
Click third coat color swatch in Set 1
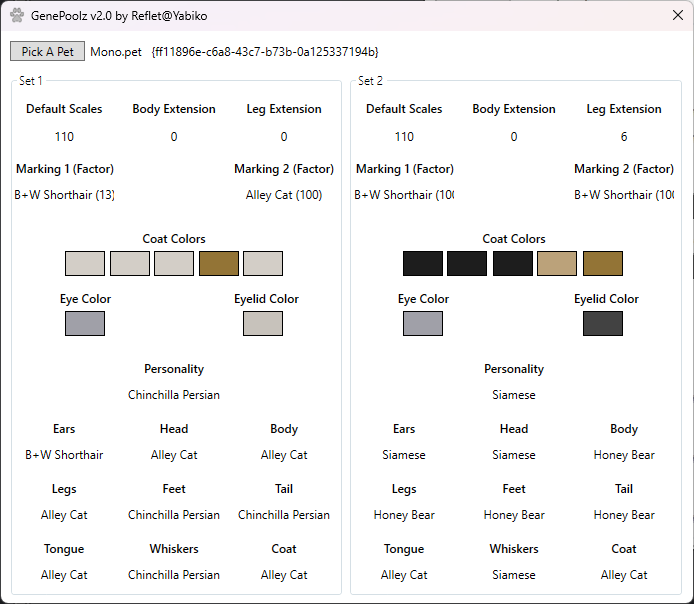(174, 263)
